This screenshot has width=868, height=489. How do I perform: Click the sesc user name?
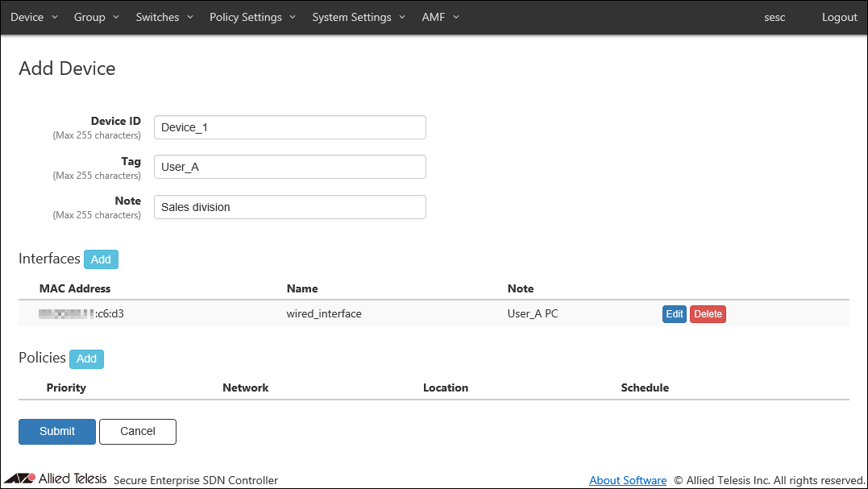point(775,17)
